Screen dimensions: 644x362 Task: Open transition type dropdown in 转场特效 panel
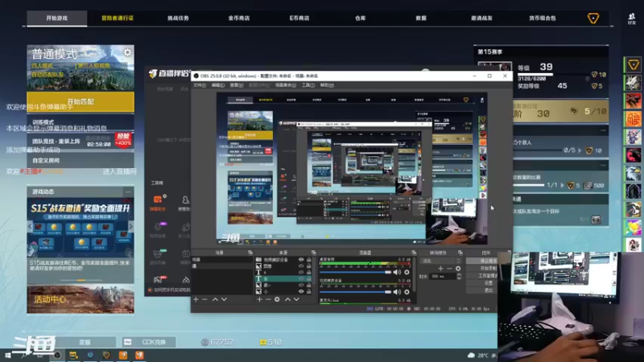440,261
